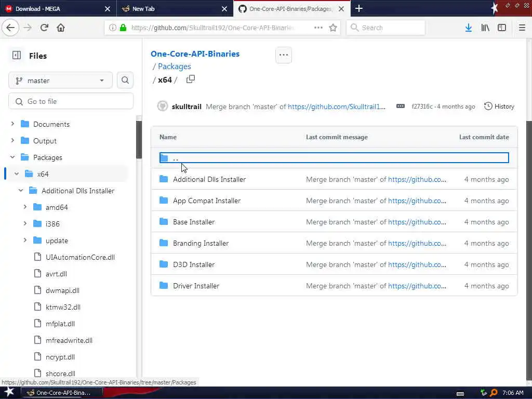The height and width of the screenshot is (399, 532).
Task: Expand the update folder in tree
Action: 25,240
